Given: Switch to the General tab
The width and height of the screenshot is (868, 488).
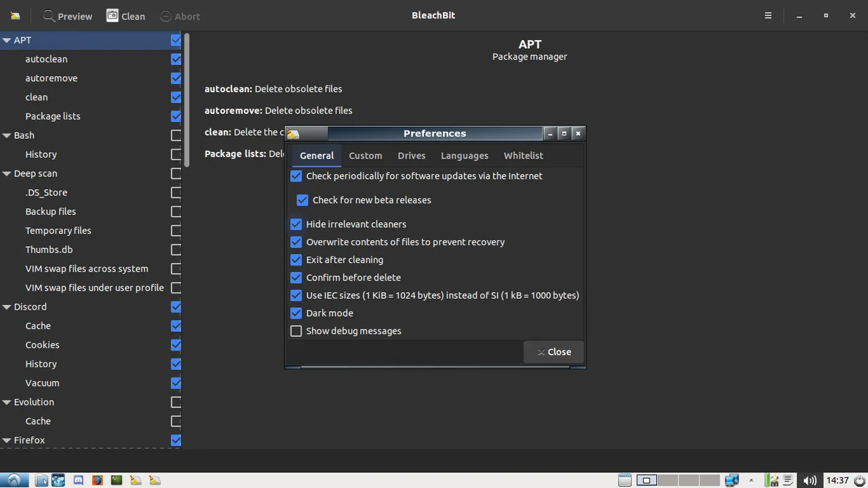Looking at the screenshot, I should (317, 155).
